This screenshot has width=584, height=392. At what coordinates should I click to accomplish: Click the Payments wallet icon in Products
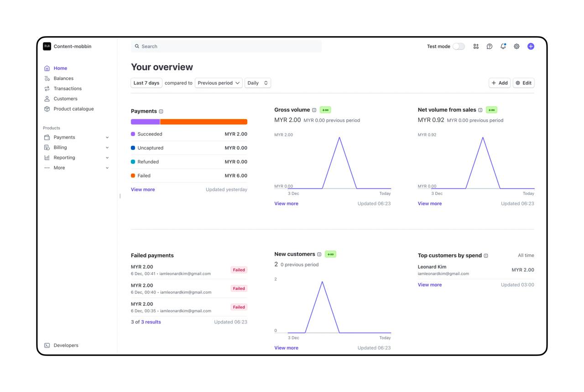[47, 137]
